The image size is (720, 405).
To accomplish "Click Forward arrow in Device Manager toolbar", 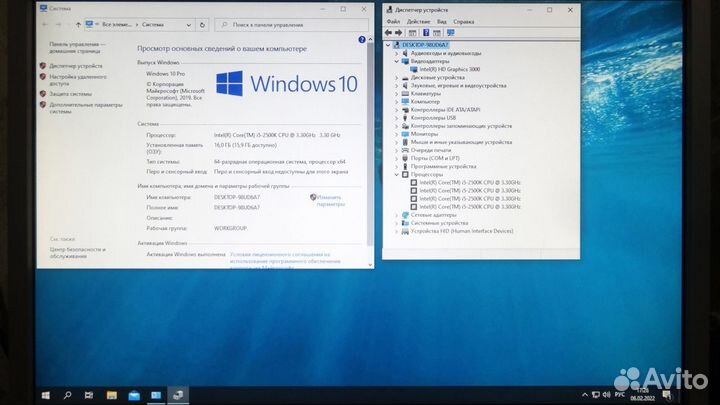I will coord(399,33).
